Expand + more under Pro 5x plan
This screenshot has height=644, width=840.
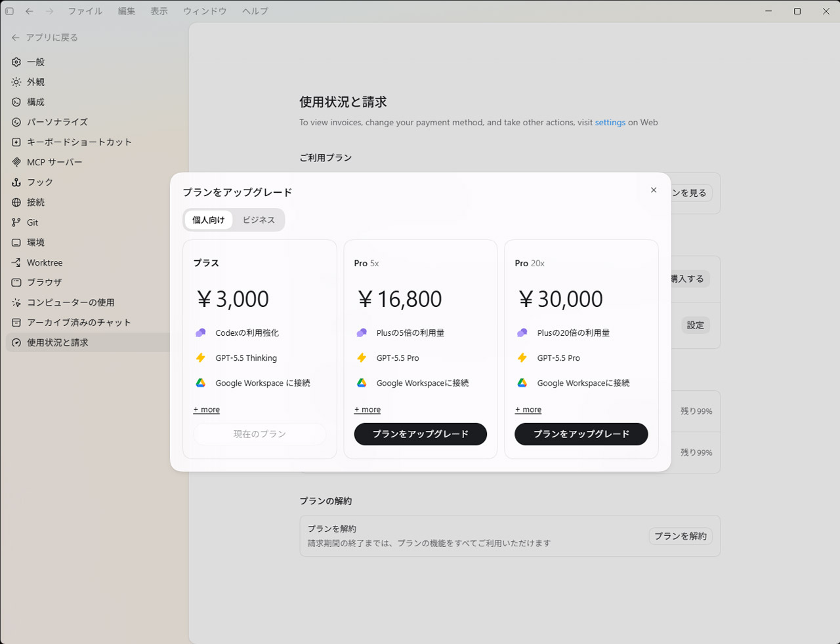367,410
